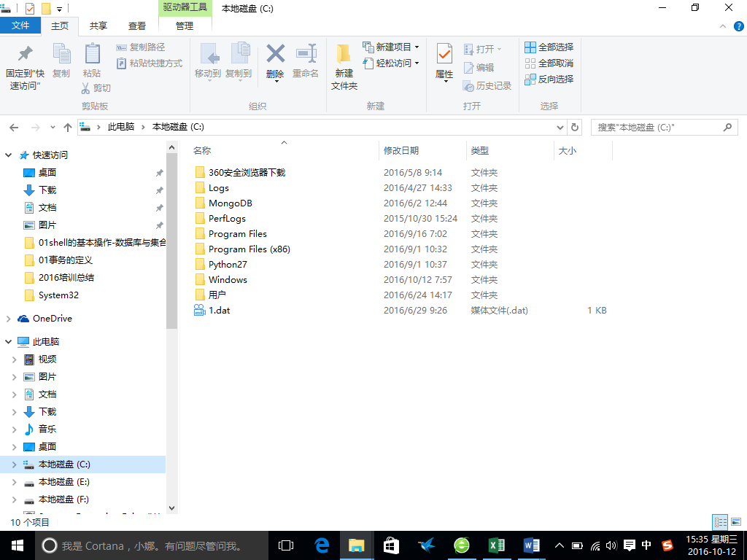
Task: Click Paste shortcut (粘贴快捷方式)
Action: (x=150, y=63)
